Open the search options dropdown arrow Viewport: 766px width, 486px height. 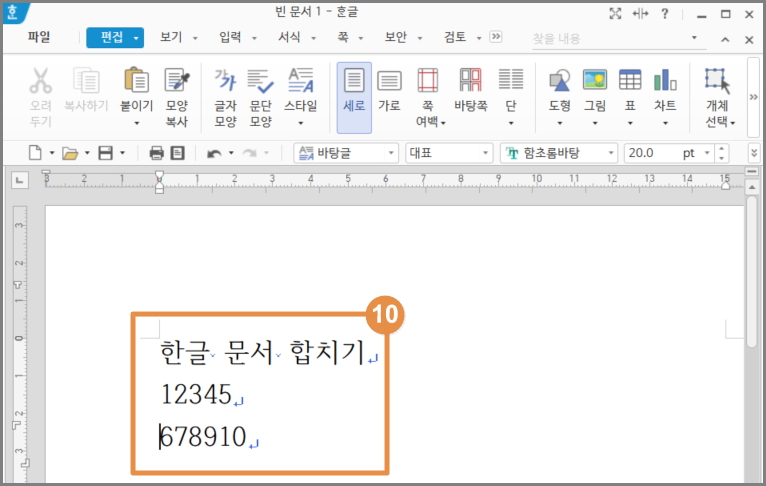click(694, 38)
